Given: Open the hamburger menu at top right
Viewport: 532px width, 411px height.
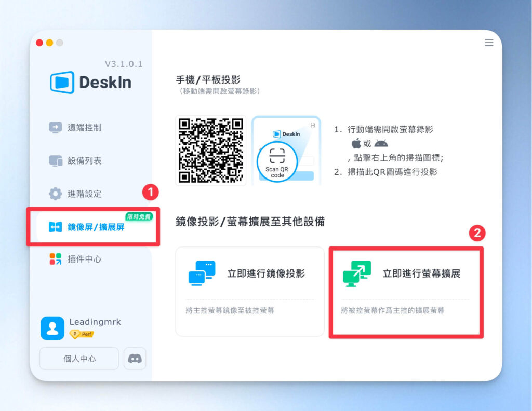Looking at the screenshot, I should tap(488, 43).
